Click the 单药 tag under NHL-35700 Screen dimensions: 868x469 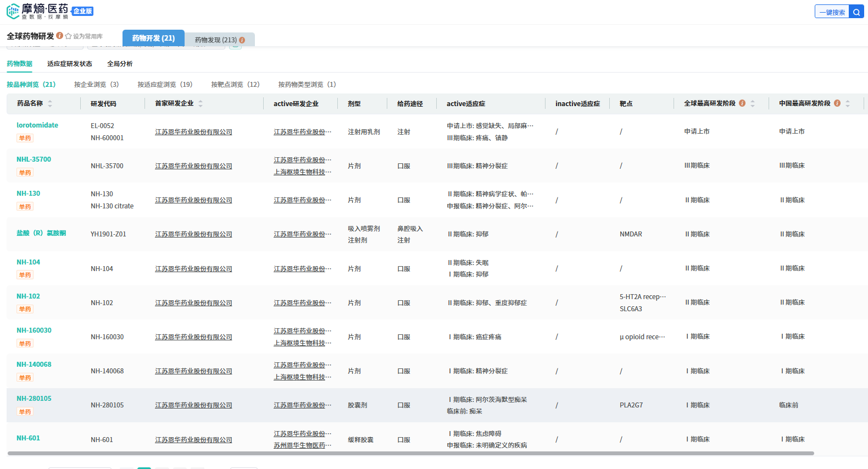point(25,173)
